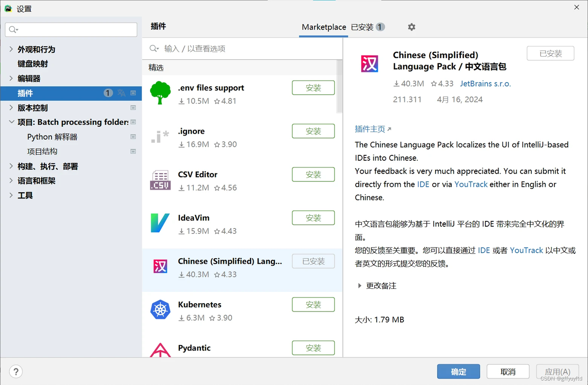This screenshot has width=588, height=385.
Task: Click project-level icon on Version Control row
Action: click(133, 107)
